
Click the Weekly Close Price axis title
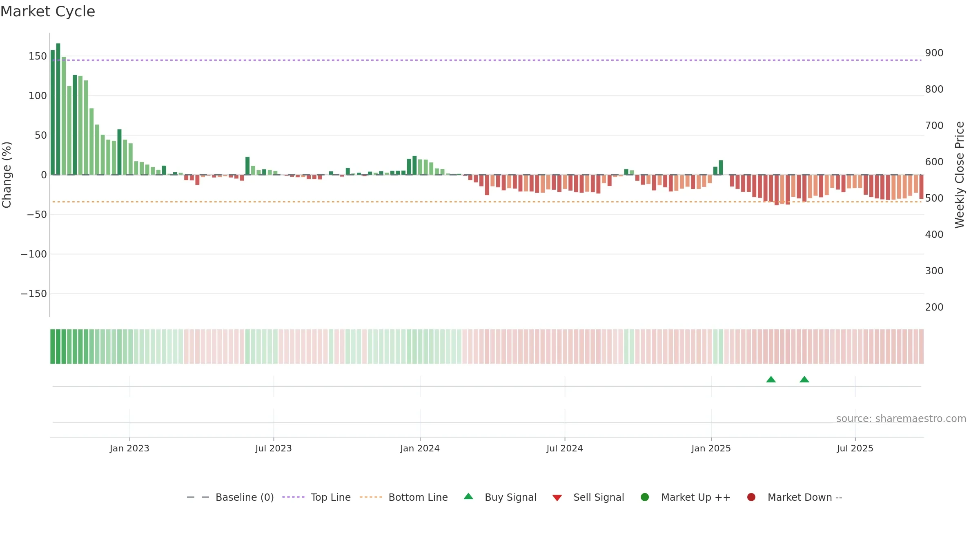(960, 175)
